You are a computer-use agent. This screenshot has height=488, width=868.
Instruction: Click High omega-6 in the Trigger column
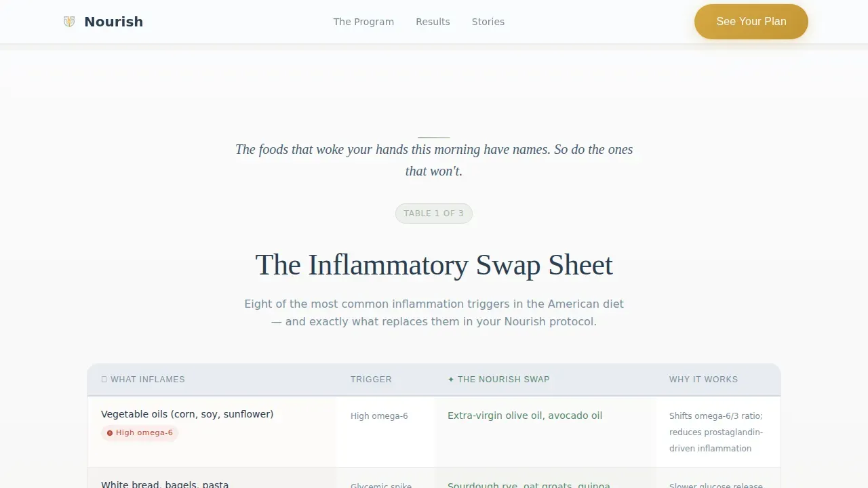[x=379, y=416]
